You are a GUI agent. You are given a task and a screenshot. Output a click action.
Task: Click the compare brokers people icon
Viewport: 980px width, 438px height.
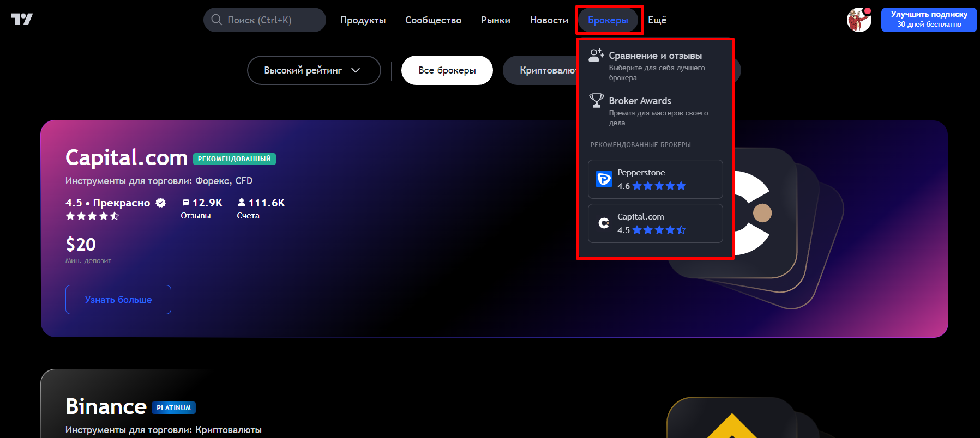click(596, 55)
